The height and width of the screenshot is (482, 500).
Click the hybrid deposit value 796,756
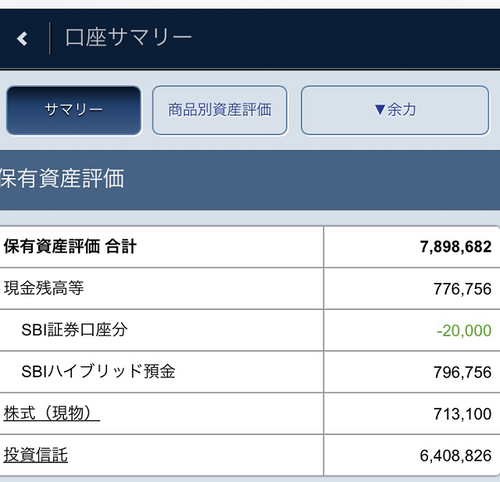[x=462, y=372]
